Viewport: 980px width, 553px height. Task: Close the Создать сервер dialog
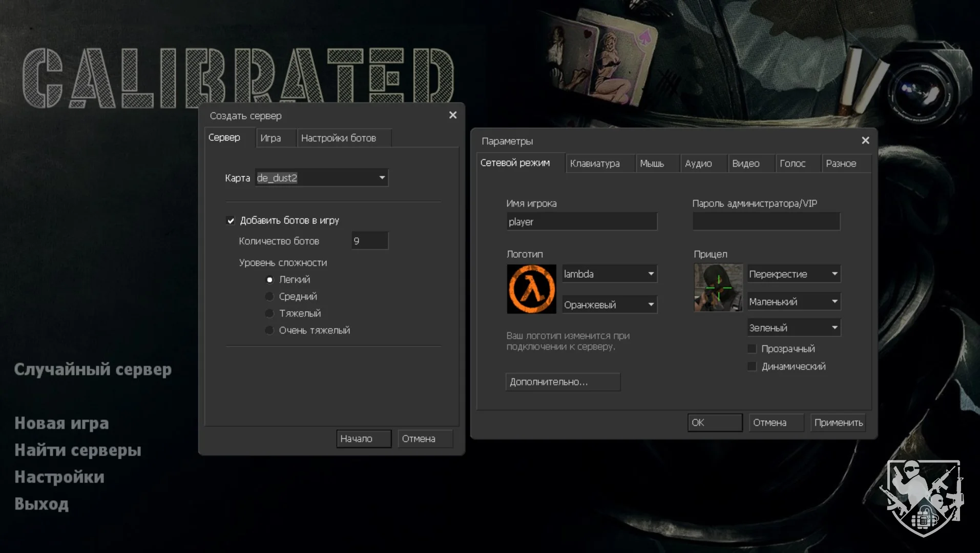452,115
